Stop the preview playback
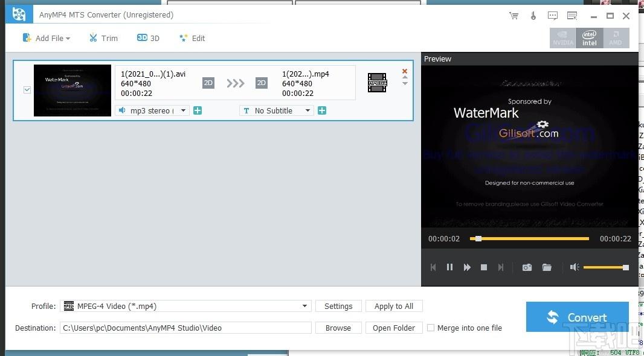 [x=484, y=267]
